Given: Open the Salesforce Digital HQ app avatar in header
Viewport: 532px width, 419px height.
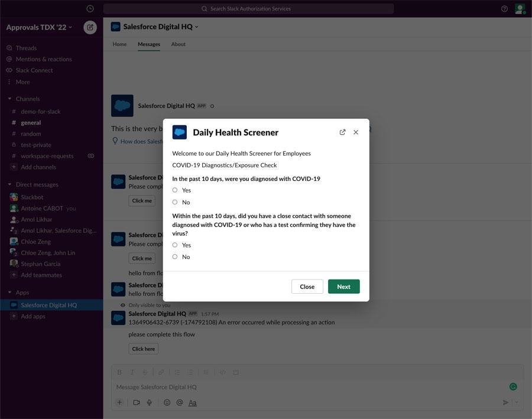Looking at the screenshot, I should 116,27.
